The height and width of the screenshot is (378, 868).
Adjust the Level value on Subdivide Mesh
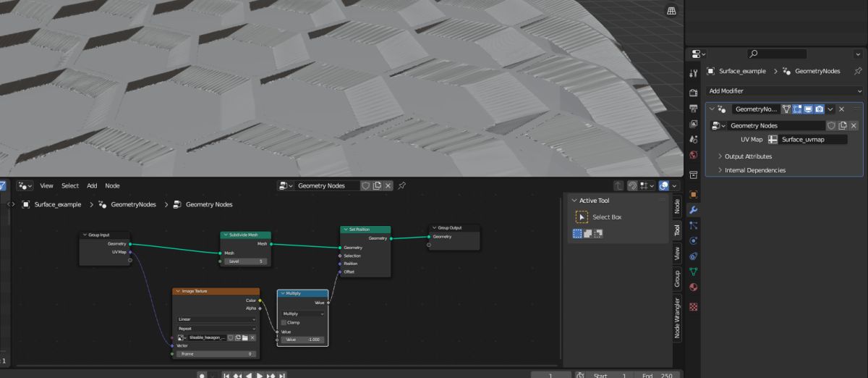(246, 261)
